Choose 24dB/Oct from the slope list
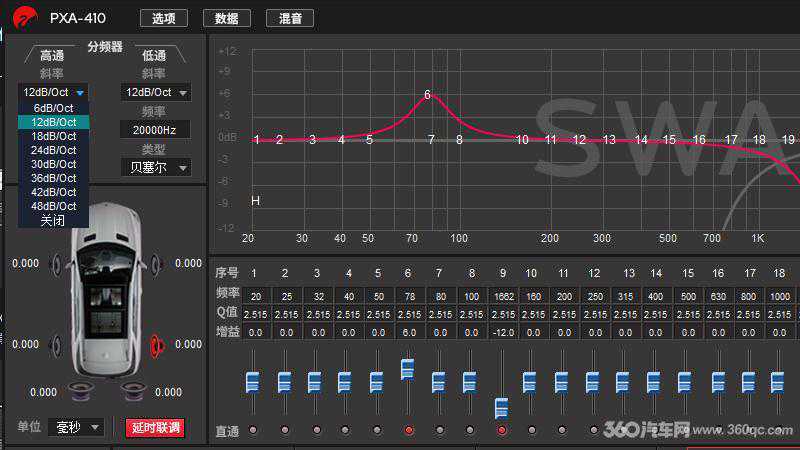Screen dimensions: 800x450 54,150
